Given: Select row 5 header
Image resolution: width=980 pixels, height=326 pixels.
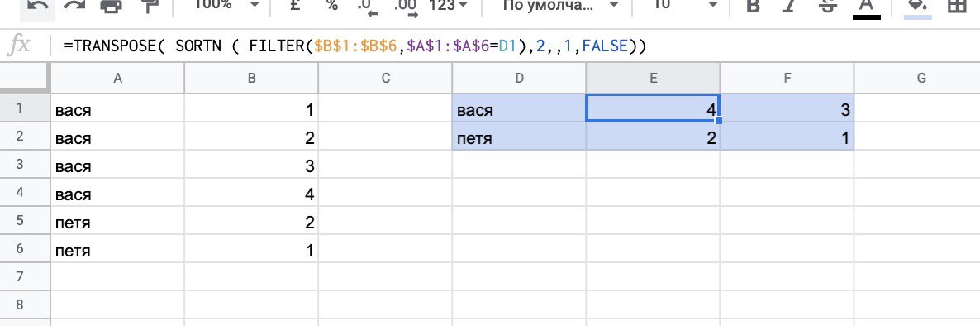Looking at the screenshot, I should (x=25, y=220).
